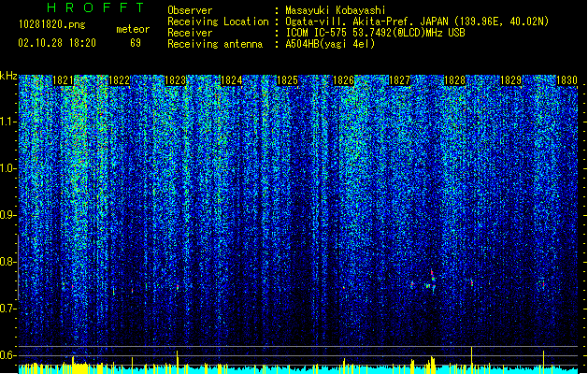Click the meteor count 69
The width and height of the screenshot is (588, 374).
136,43
